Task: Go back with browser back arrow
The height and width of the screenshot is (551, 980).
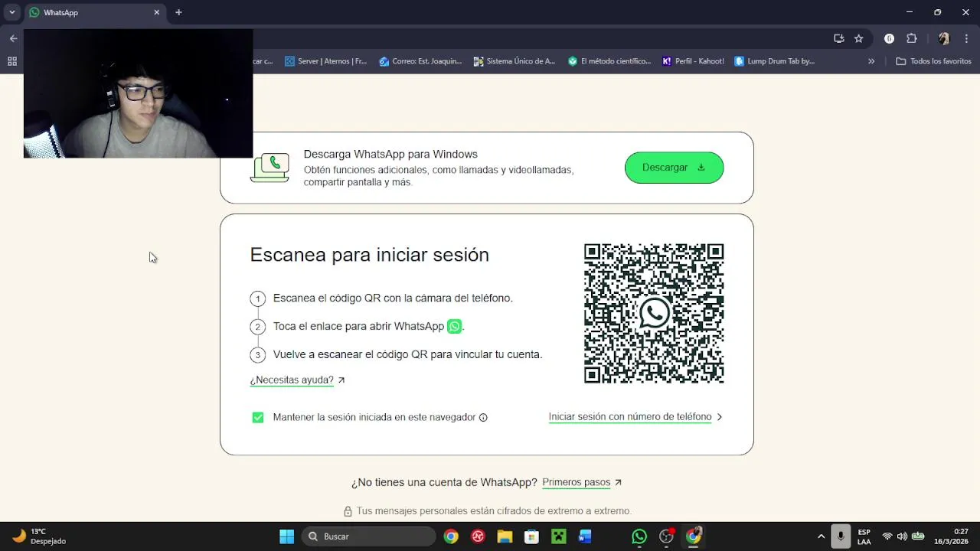Action: 13,38
